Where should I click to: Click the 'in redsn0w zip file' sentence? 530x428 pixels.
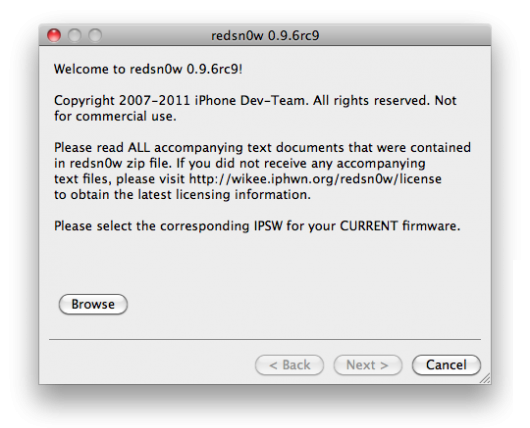pyautogui.click(x=113, y=163)
